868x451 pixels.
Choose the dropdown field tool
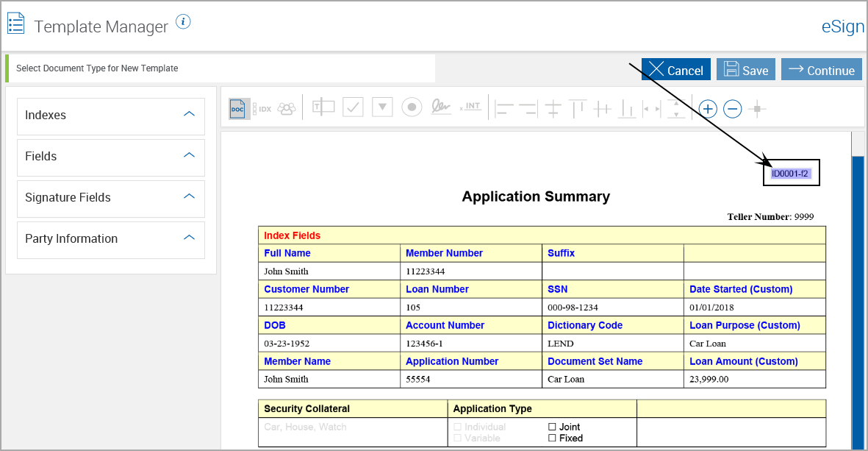(x=382, y=107)
